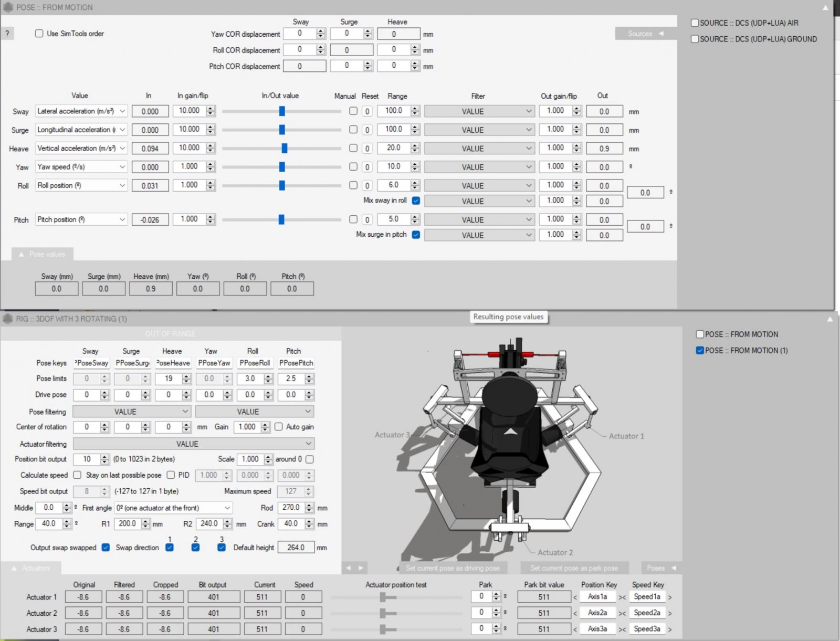The width and height of the screenshot is (840, 641).
Task: Check SOURCE :: DCS (UDP+LUA) AIR
Action: click(x=695, y=23)
